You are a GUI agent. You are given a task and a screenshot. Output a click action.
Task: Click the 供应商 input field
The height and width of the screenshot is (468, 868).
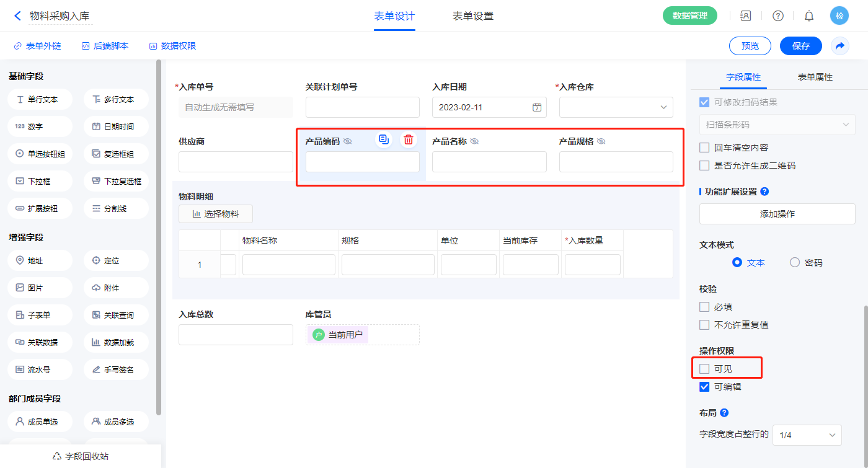click(236, 162)
